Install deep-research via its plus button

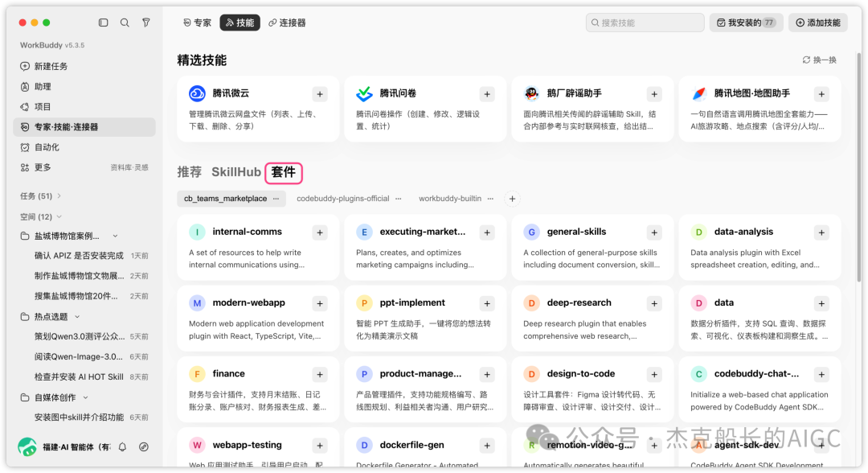pyautogui.click(x=654, y=303)
